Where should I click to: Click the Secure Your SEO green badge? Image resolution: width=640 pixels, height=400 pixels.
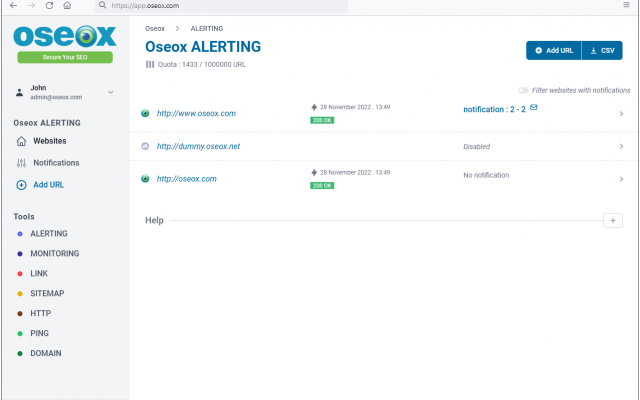coord(65,57)
